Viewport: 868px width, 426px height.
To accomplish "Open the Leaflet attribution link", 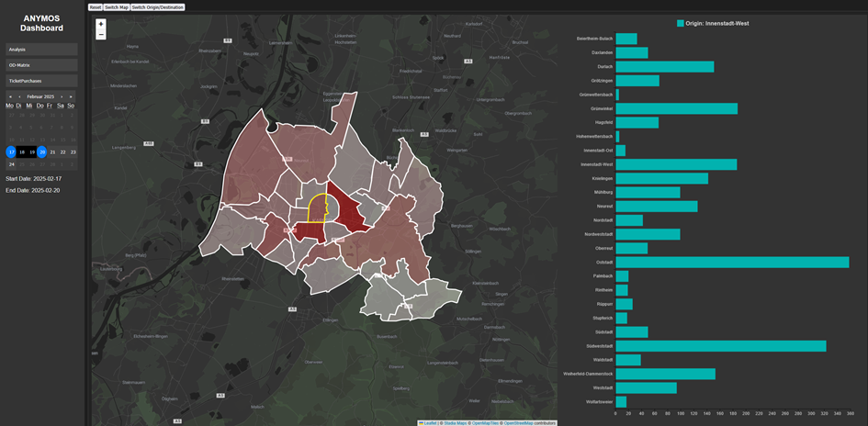I will pos(430,422).
